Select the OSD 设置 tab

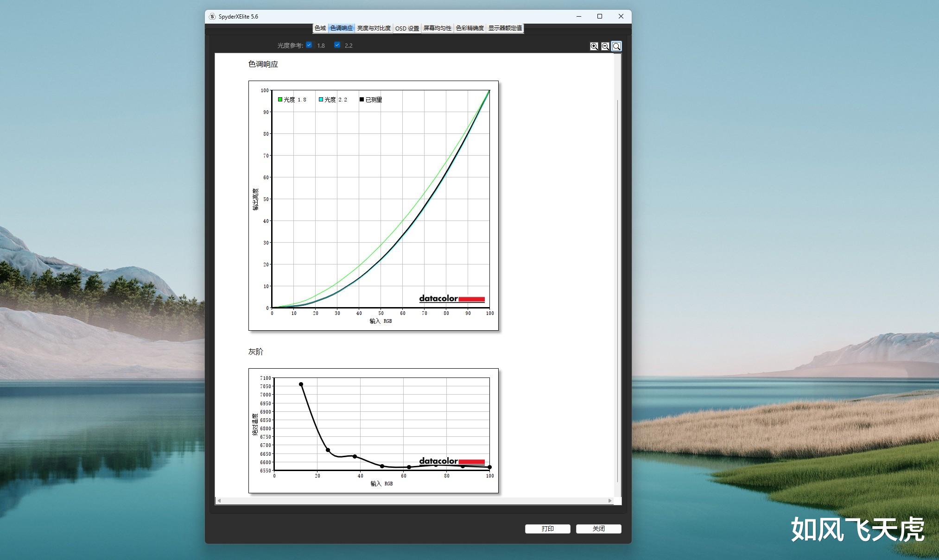point(407,28)
